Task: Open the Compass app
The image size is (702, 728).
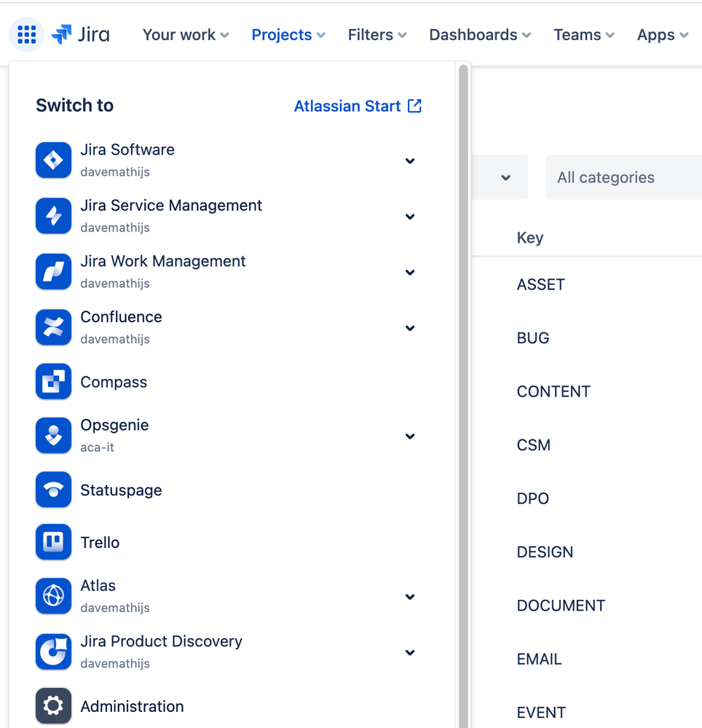Action: pyautogui.click(x=114, y=381)
